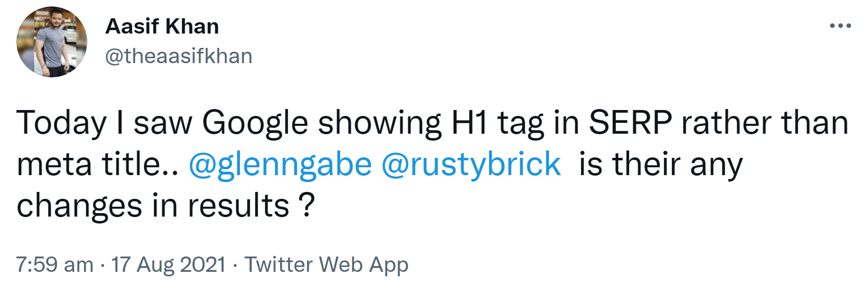Open the Aasif Khan display name link

(x=162, y=26)
